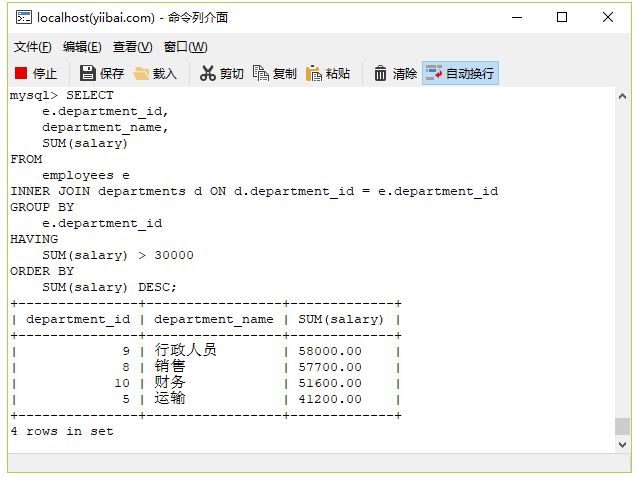Click the line 'e.department_id,' in the SELECT list
Viewport: 639px width, 478px height.
coord(105,112)
